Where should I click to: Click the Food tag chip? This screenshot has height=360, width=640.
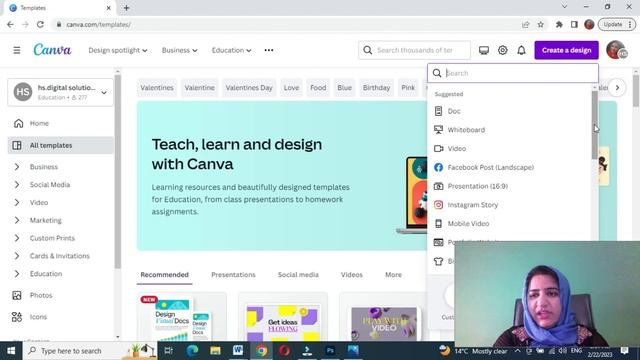pos(318,88)
